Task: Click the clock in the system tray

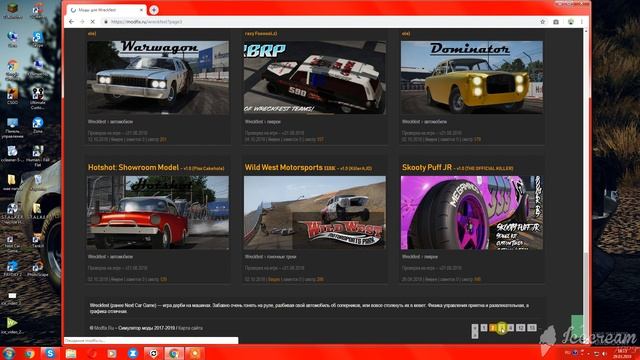Action: [x=622, y=353]
